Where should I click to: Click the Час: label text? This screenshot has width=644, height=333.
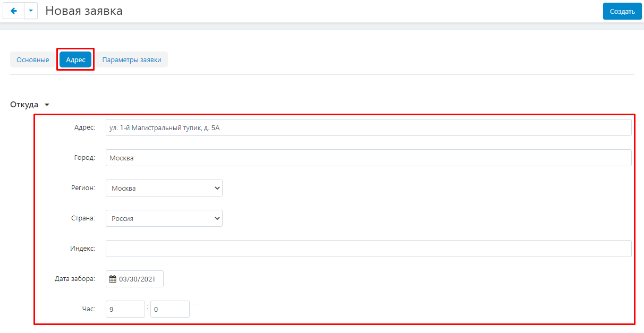(x=89, y=309)
